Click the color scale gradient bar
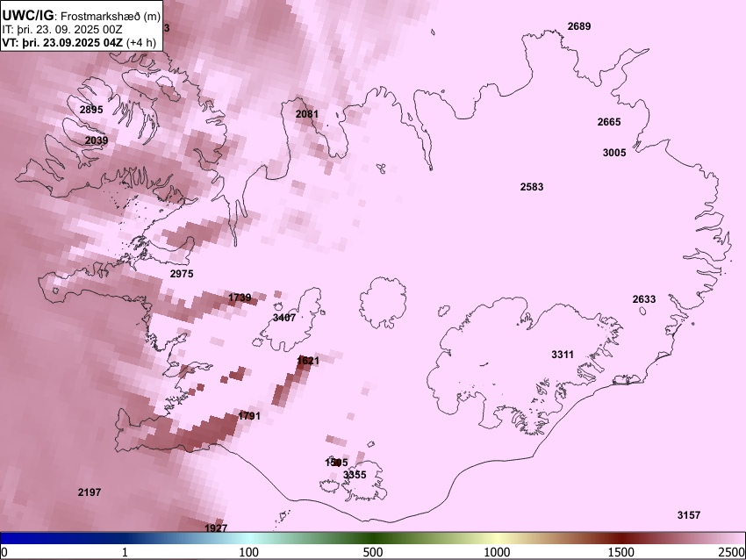The height and width of the screenshot is (560, 746). (x=372, y=539)
